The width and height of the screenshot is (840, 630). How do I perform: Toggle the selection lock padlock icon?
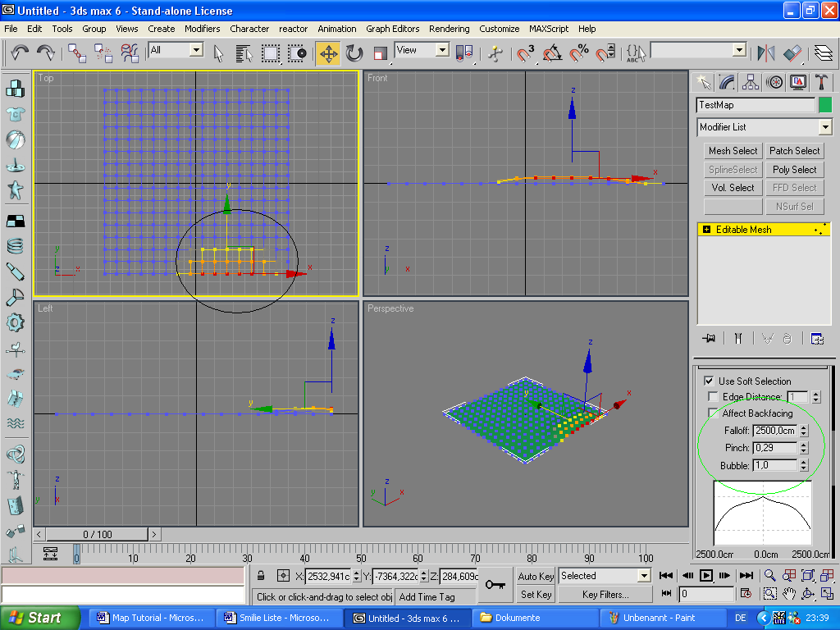pos(261,576)
